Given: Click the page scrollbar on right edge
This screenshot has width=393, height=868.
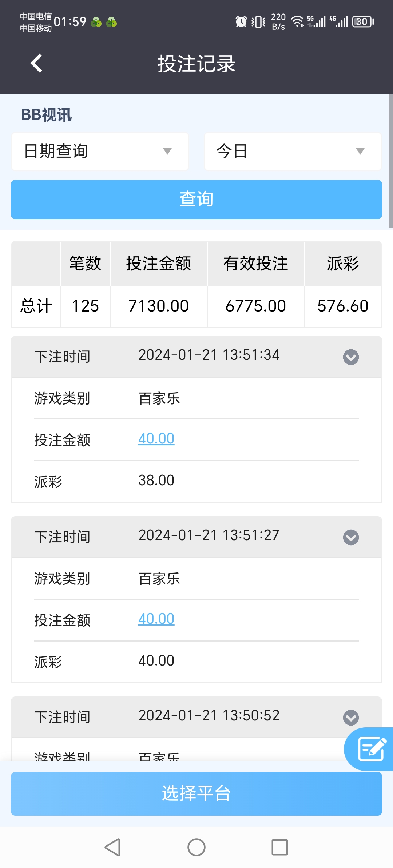Looking at the screenshot, I should pyautogui.click(x=390, y=161).
